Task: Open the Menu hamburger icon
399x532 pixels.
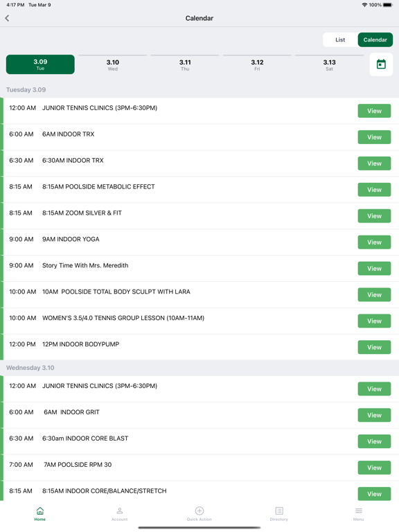Action: tap(359, 511)
